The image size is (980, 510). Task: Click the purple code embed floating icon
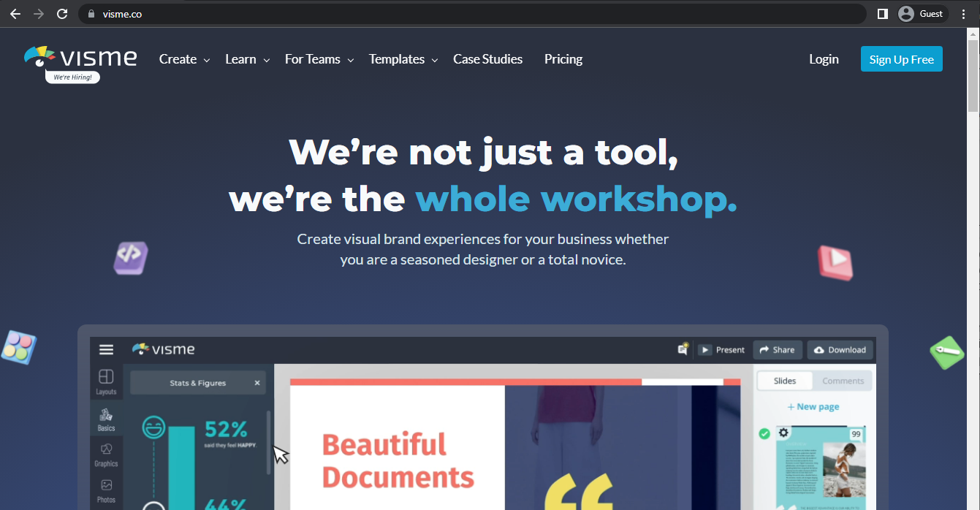(x=131, y=257)
